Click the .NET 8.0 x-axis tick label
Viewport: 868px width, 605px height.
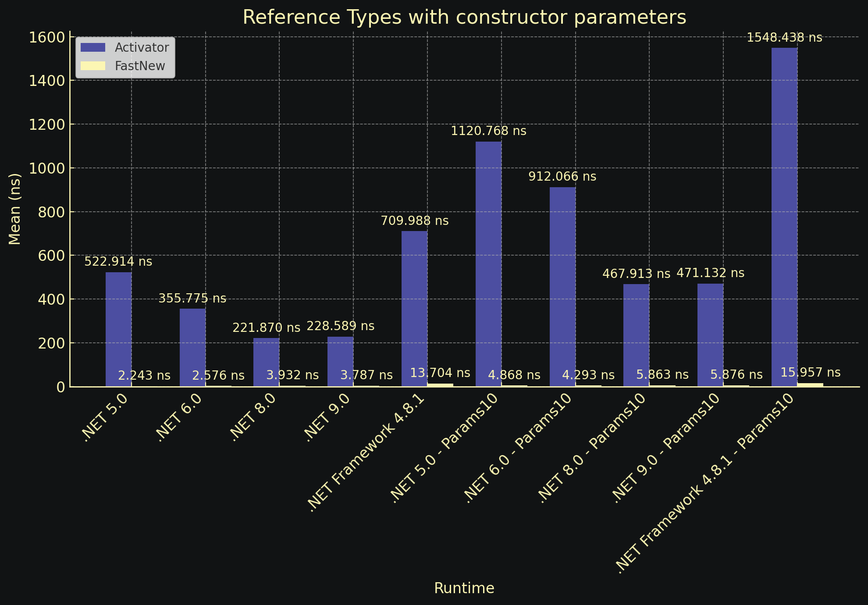coord(253,418)
